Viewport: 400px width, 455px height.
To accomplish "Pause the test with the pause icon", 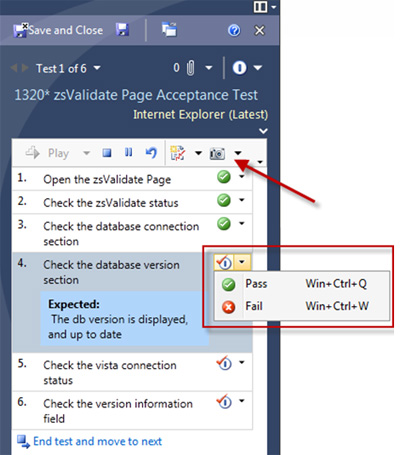I will pyautogui.click(x=128, y=153).
